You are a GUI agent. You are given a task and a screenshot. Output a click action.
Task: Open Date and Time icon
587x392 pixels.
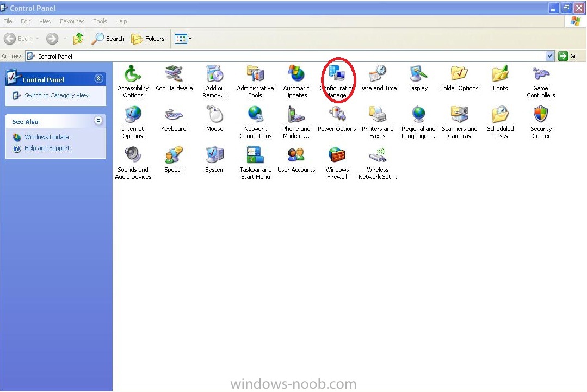(378, 78)
